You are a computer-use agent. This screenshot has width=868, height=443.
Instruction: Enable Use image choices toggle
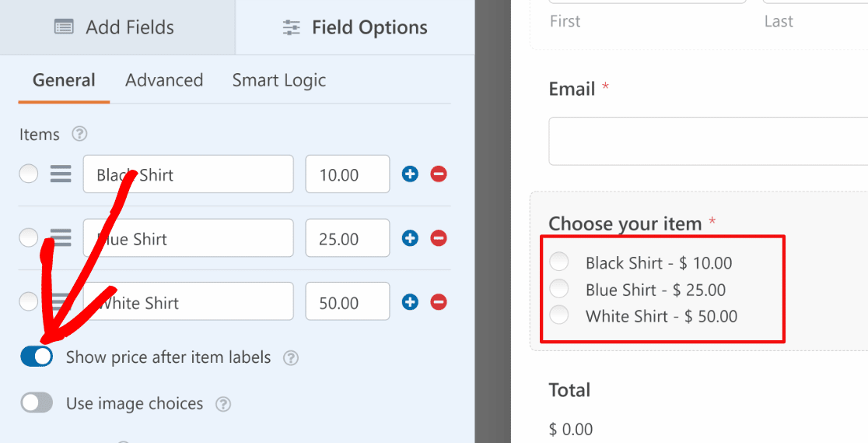[x=37, y=403]
